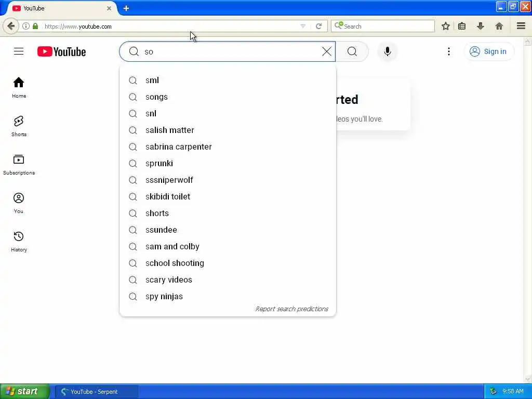Click the browser back arrow
532x399 pixels.
[11, 26]
